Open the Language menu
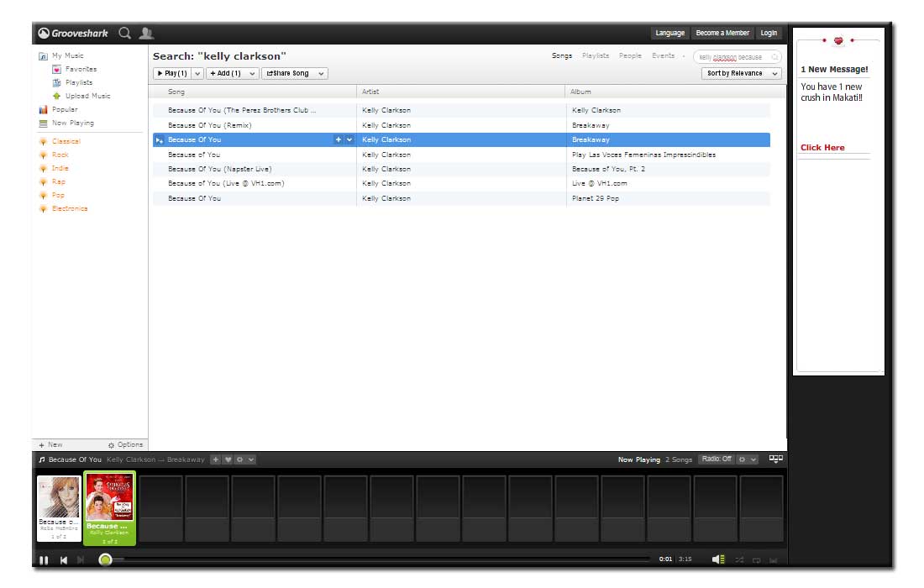924x588 pixels. click(670, 33)
